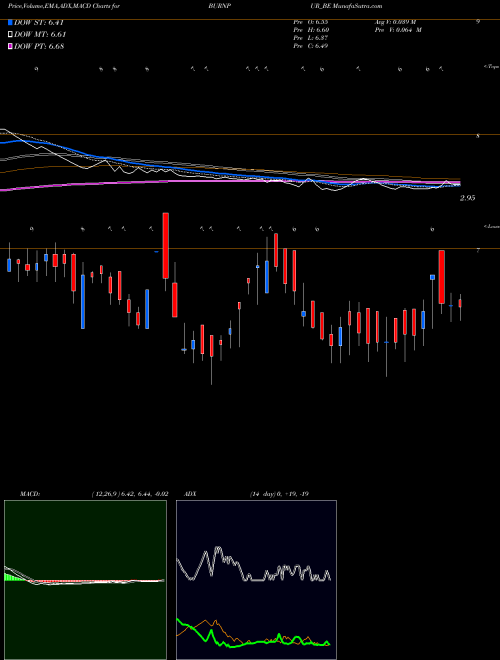This screenshot has height=660, width=500.
Task: Click the last red candlestick at right edge
Action: (x=460, y=303)
